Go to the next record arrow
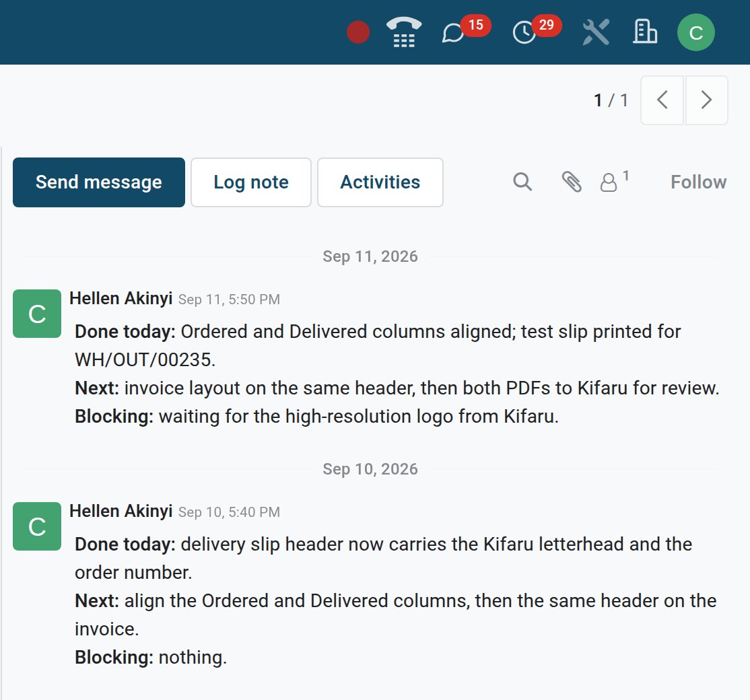The image size is (750, 700). click(706, 100)
